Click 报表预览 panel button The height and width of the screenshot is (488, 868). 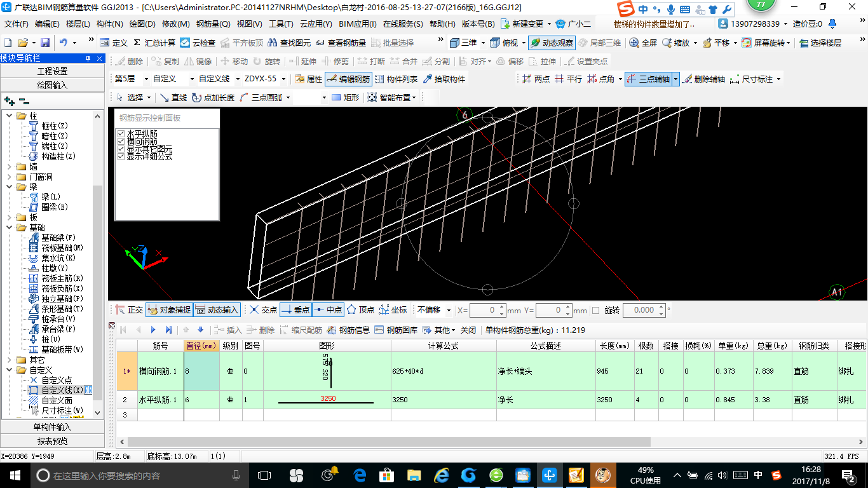52,441
